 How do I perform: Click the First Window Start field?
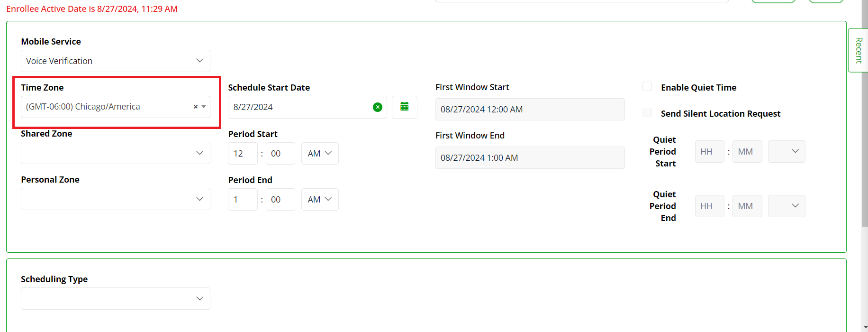click(x=530, y=109)
